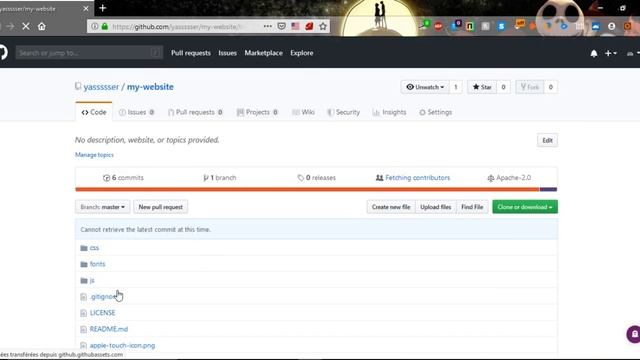Close the current browser tab

tap(86, 8)
